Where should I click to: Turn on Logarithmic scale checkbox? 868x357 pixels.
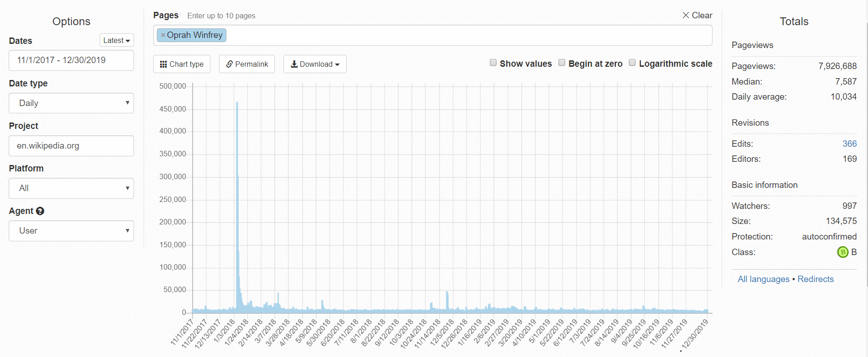click(x=632, y=63)
